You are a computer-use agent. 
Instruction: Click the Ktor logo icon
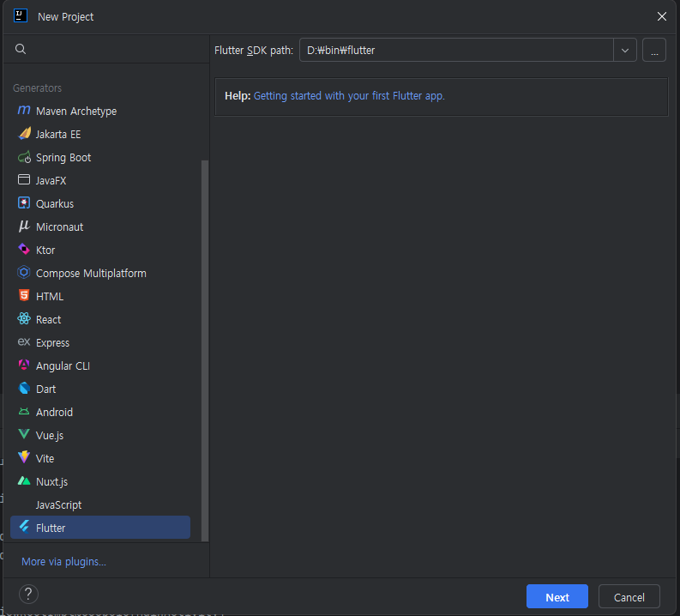pos(24,250)
